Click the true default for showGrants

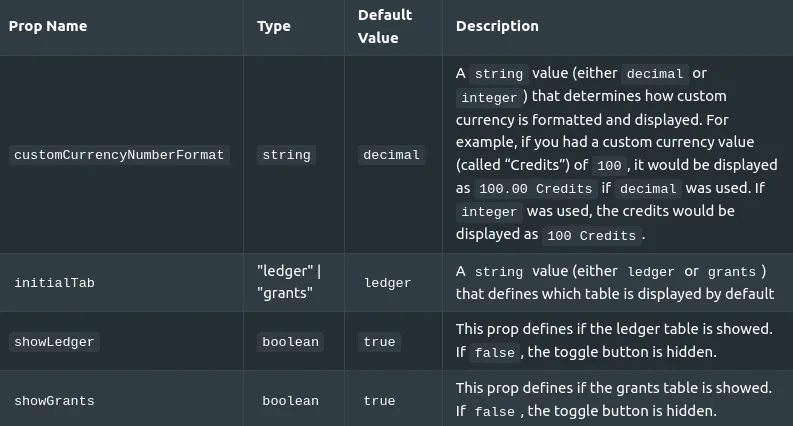click(x=379, y=401)
